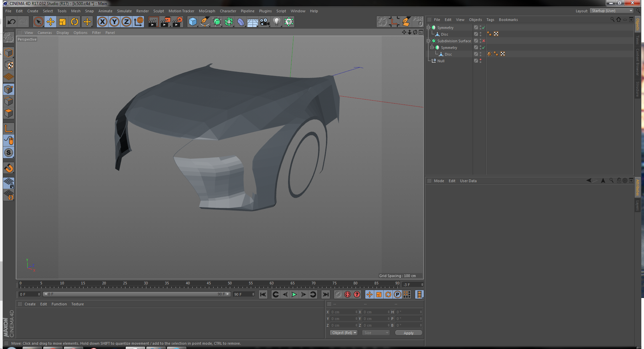
Task: Switch to Edges mode
Action: point(9,101)
